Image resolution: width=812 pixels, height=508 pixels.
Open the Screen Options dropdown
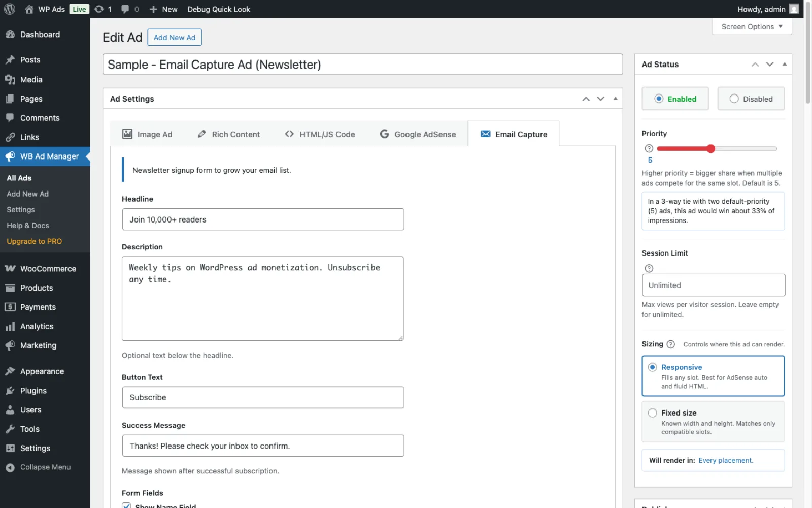[752, 27]
